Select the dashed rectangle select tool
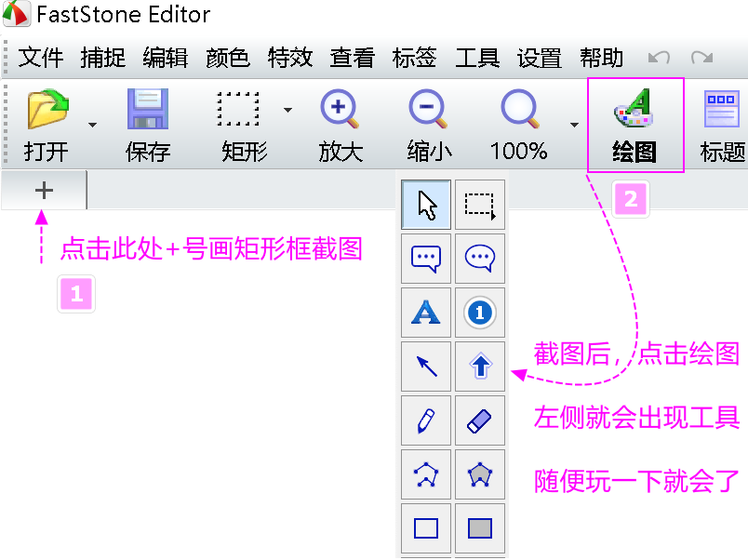Screen dimensions: 748x560 pos(480,205)
